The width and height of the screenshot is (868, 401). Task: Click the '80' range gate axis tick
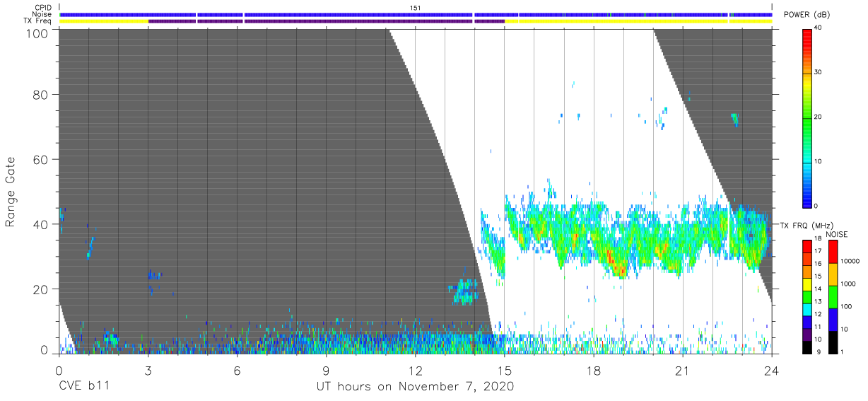tap(40, 94)
